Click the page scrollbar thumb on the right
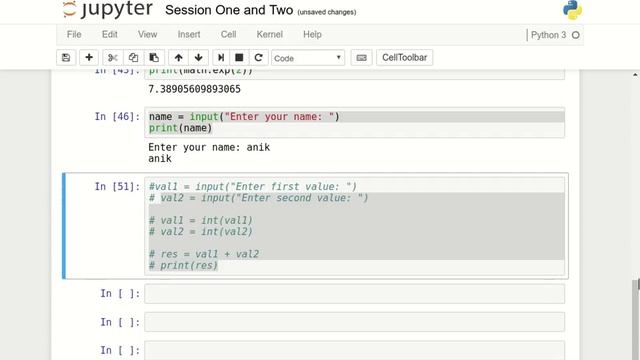The height and width of the screenshot is (360, 640). pyautogui.click(x=636, y=320)
